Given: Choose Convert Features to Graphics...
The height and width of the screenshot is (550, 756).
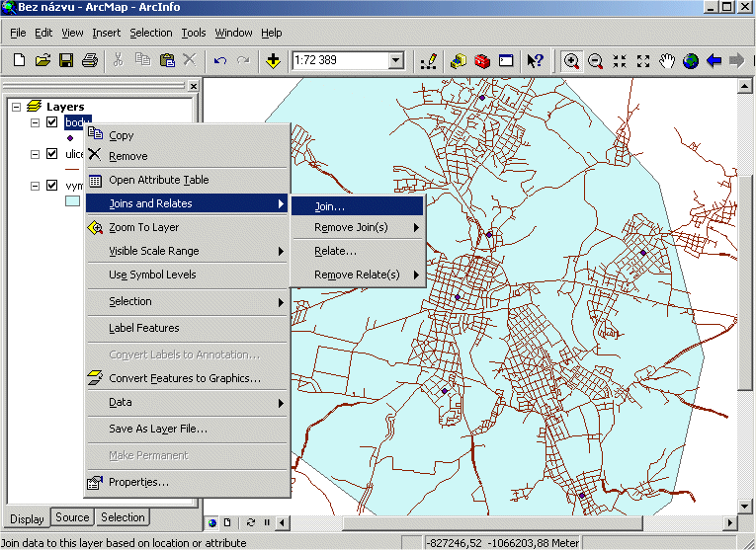Looking at the screenshot, I should tap(188, 378).
